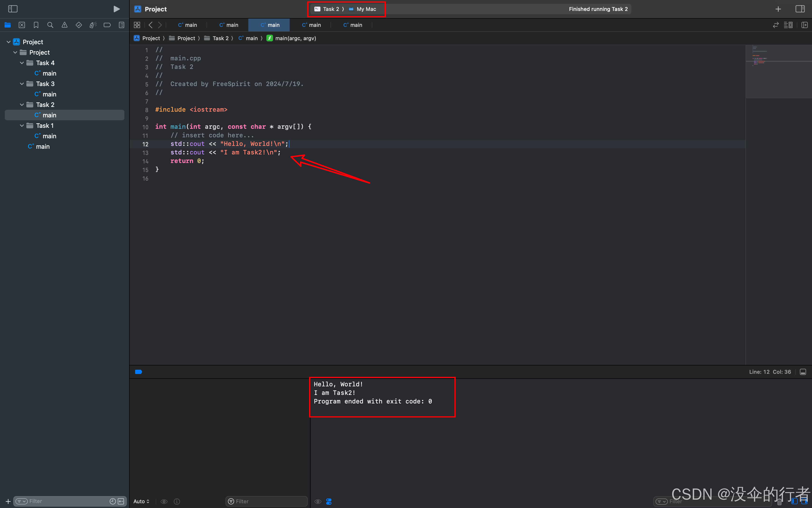Open the Project navigator folder icon
This screenshot has width=812, height=508.
coord(8,25)
